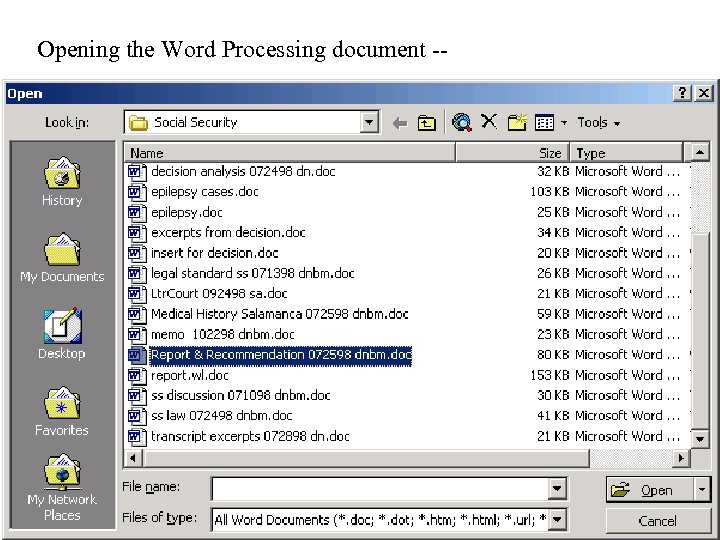Open the My Documents place
720x540 pixels.
click(x=62, y=258)
